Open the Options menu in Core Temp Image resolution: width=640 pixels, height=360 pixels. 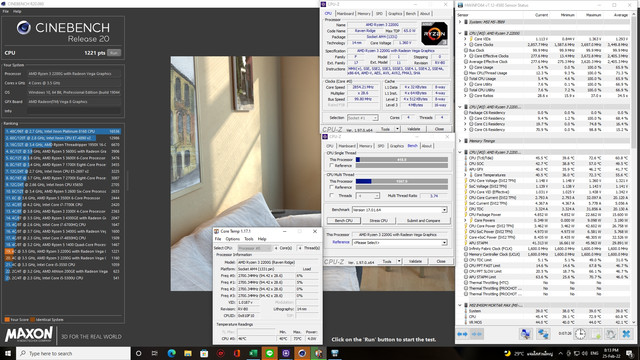coord(233,239)
